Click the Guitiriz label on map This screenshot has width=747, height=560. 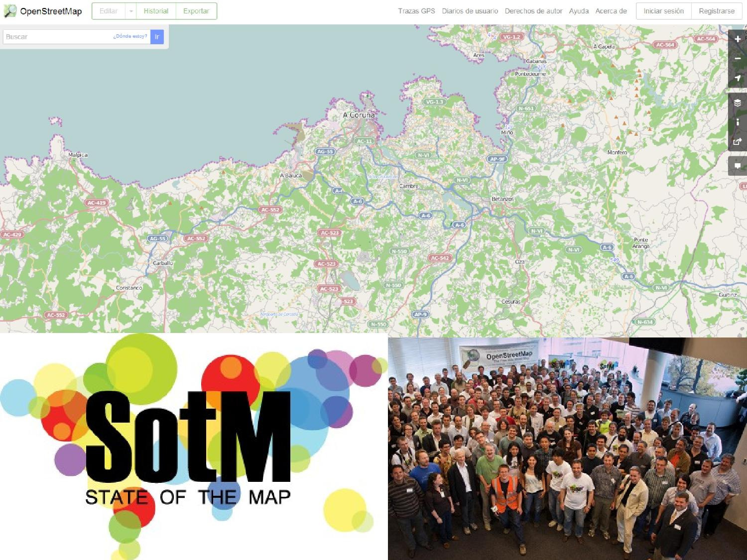pos(728,295)
